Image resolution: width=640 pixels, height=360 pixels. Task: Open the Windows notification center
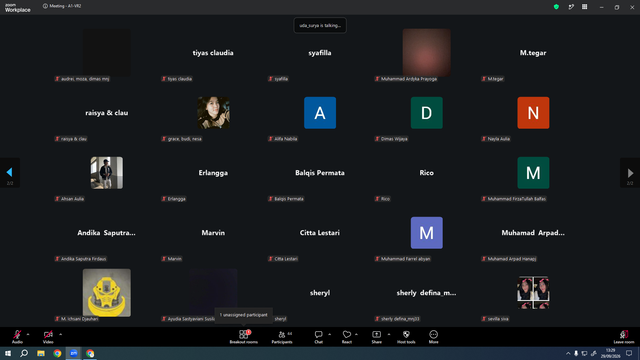click(629, 353)
